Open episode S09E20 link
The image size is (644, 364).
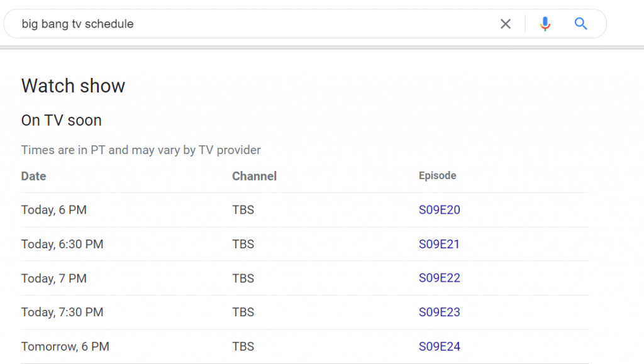point(440,210)
